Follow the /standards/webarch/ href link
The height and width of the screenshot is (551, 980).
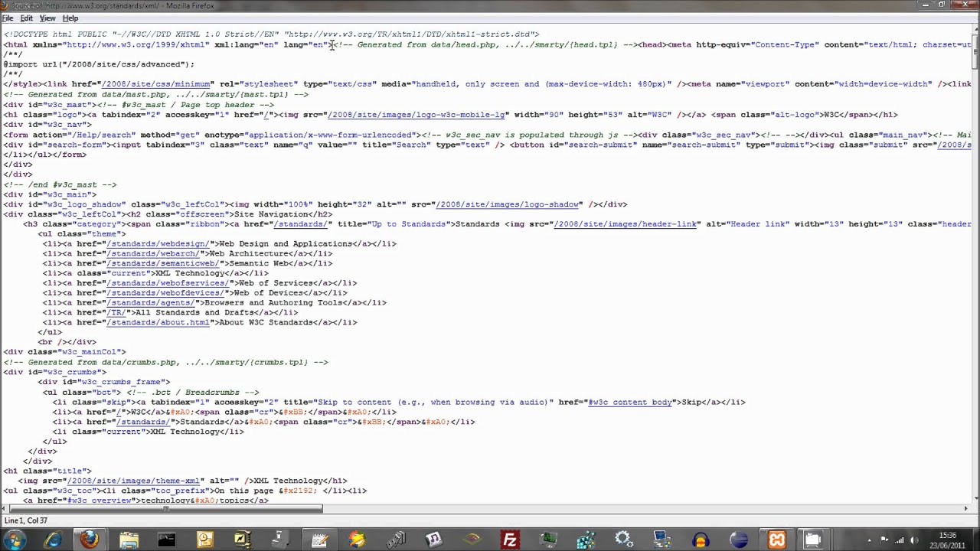click(x=153, y=253)
